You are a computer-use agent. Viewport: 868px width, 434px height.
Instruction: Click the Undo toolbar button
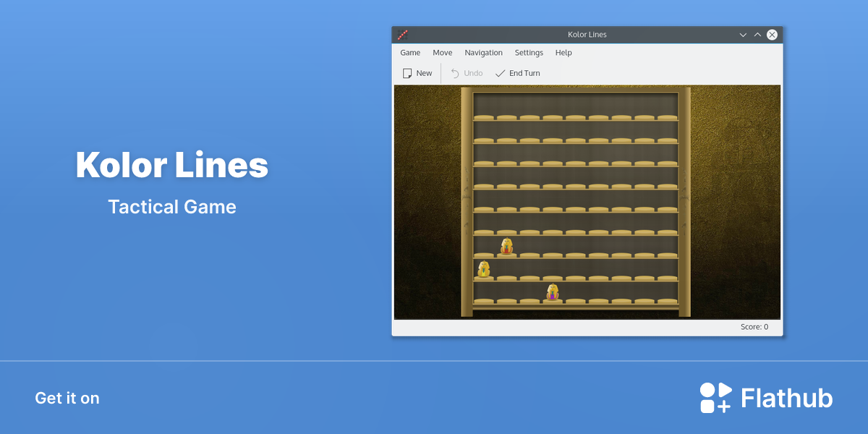(x=467, y=73)
